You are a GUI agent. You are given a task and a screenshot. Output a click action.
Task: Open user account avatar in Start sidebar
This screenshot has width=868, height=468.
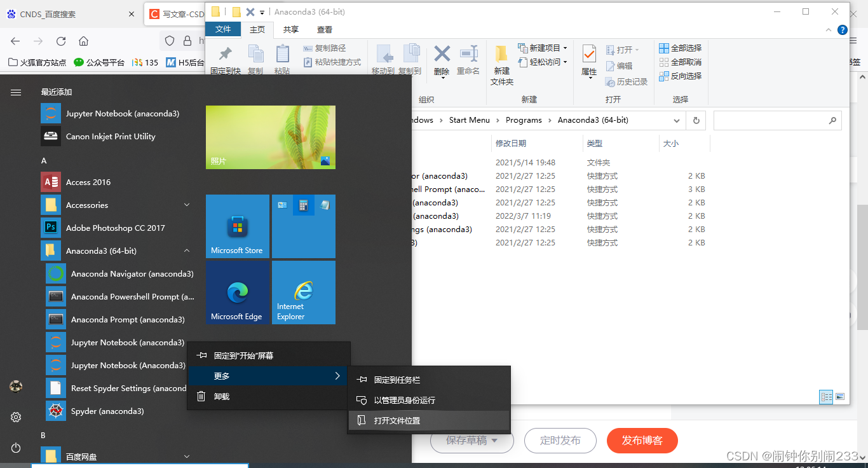(x=16, y=387)
